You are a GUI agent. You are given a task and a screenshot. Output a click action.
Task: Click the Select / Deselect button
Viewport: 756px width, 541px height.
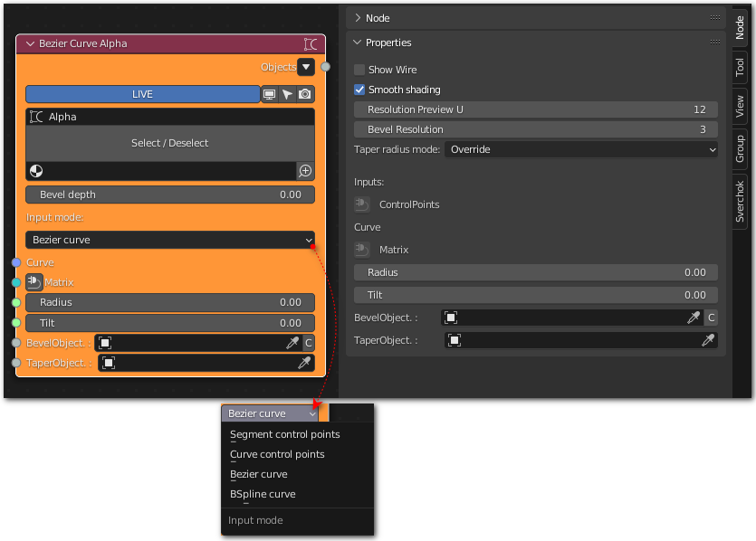(x=170, y=143)
